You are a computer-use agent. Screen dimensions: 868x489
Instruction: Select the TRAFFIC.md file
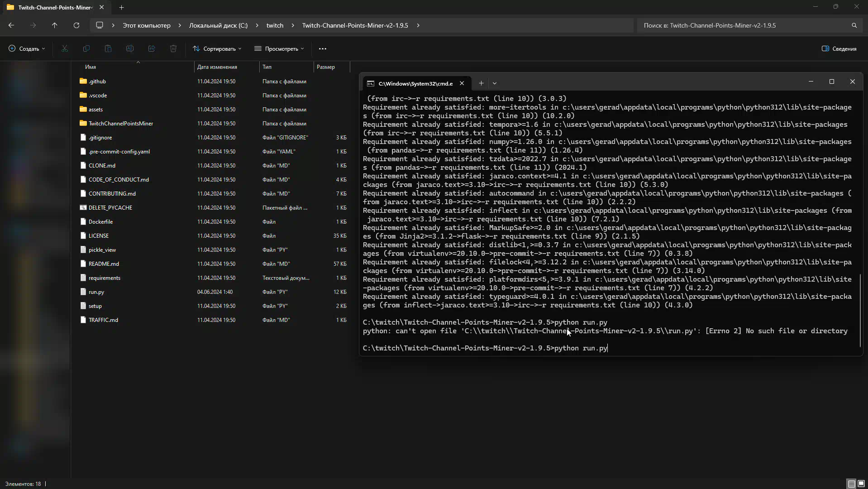click(x=103, y=320)
